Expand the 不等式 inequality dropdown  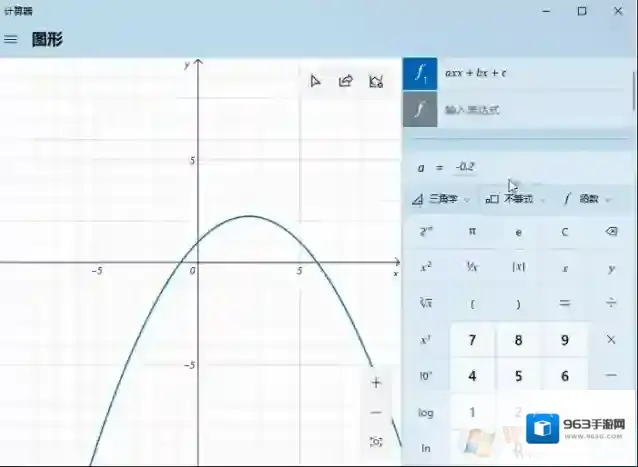coord(517,199)
